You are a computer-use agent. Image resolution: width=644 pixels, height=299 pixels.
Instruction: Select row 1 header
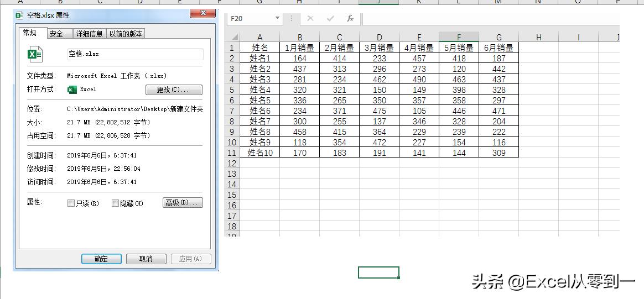[232, 48]
